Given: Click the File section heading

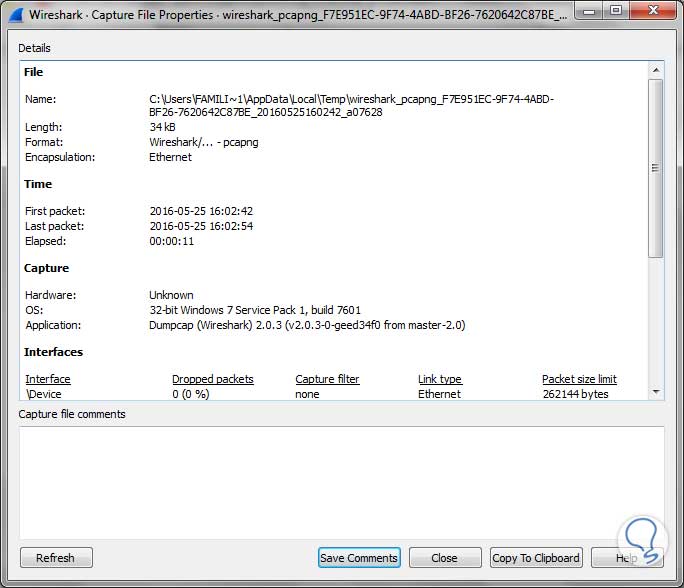Looking at the screenshot, I should 34,72.
